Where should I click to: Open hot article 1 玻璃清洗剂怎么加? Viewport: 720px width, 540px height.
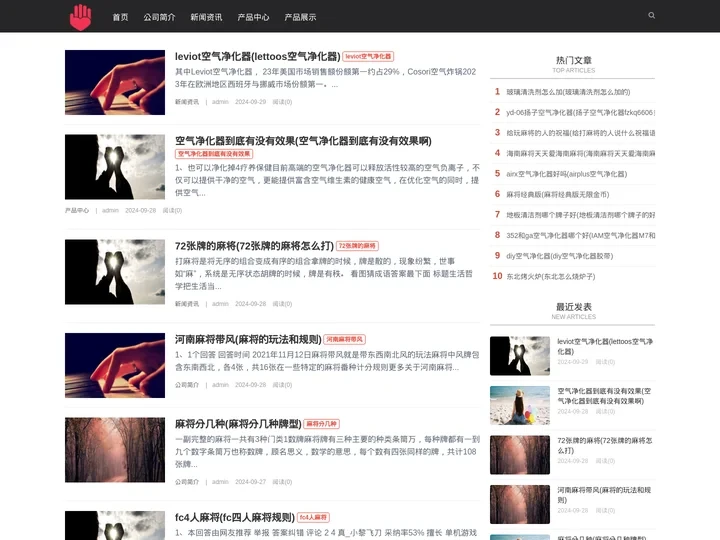click(568, 92)
